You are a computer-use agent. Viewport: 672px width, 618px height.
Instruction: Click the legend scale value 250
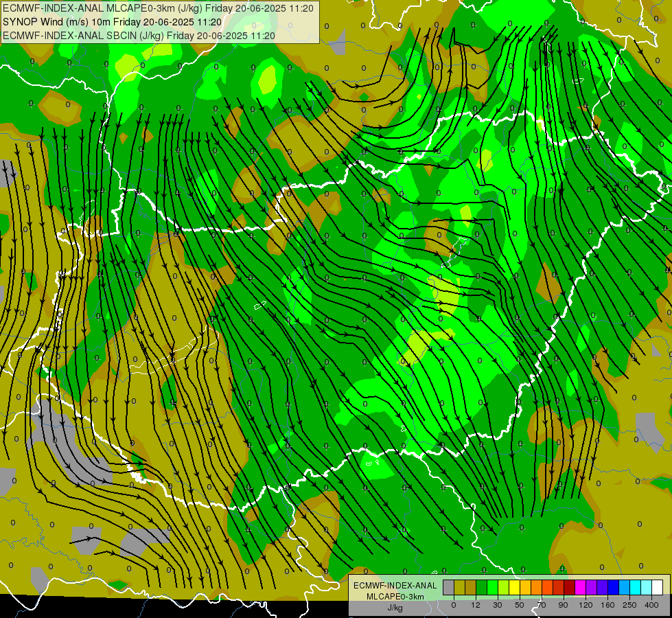click(x=629, y=605)
